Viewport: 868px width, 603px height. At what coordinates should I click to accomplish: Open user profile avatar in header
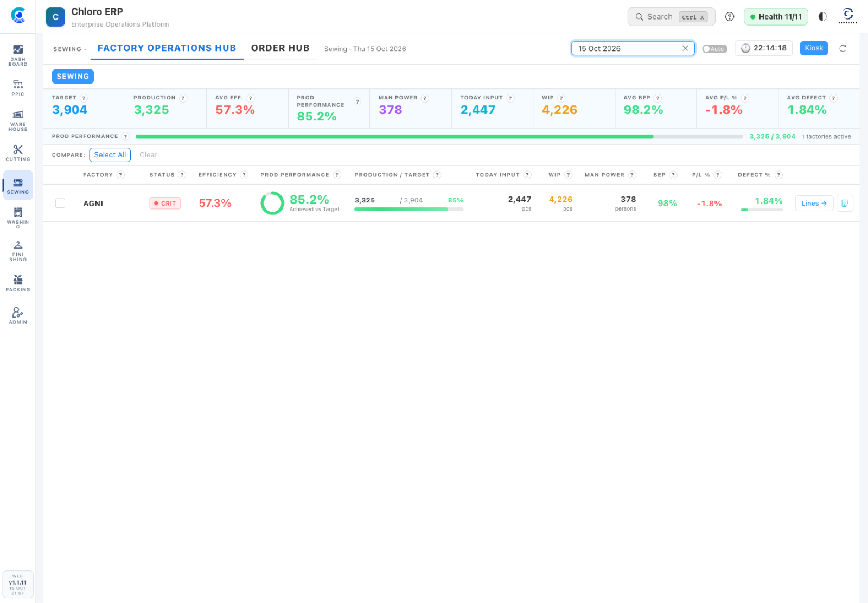coord(848,16)
